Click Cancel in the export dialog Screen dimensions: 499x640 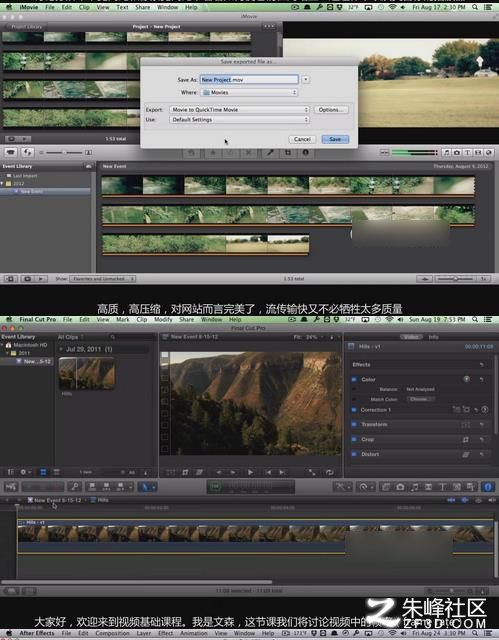coord(302,139)
